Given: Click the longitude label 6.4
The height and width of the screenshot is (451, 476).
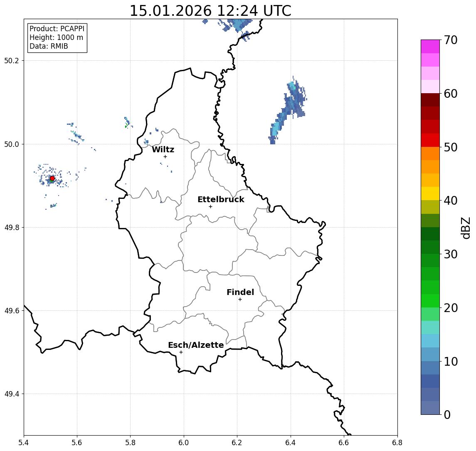Looking at the screenshot, I should point(291,443).
